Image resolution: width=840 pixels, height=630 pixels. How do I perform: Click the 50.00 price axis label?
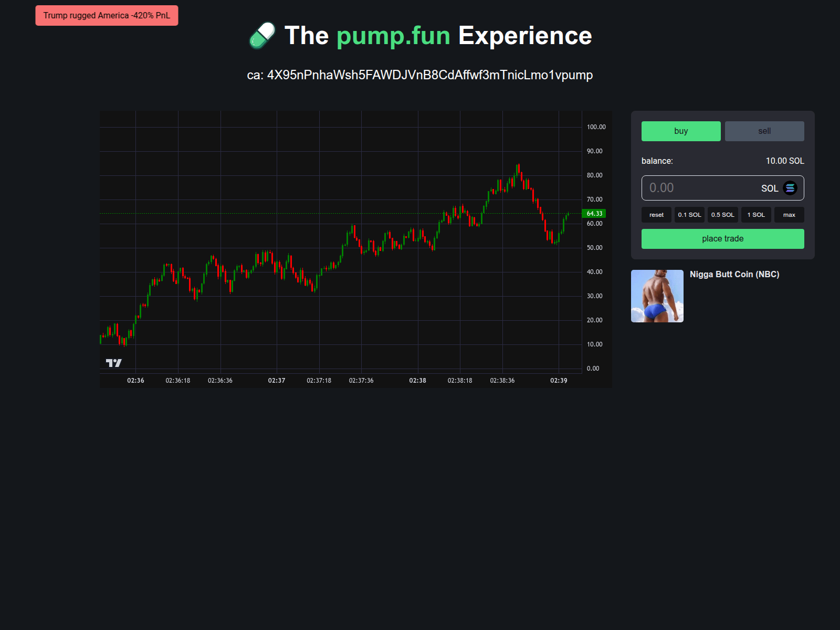595,248
